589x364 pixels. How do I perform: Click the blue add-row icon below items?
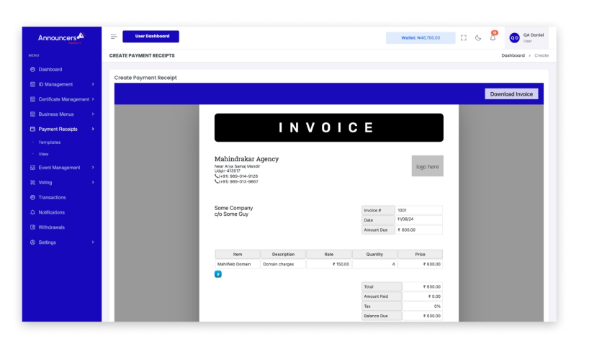click(x=218, y=273)
